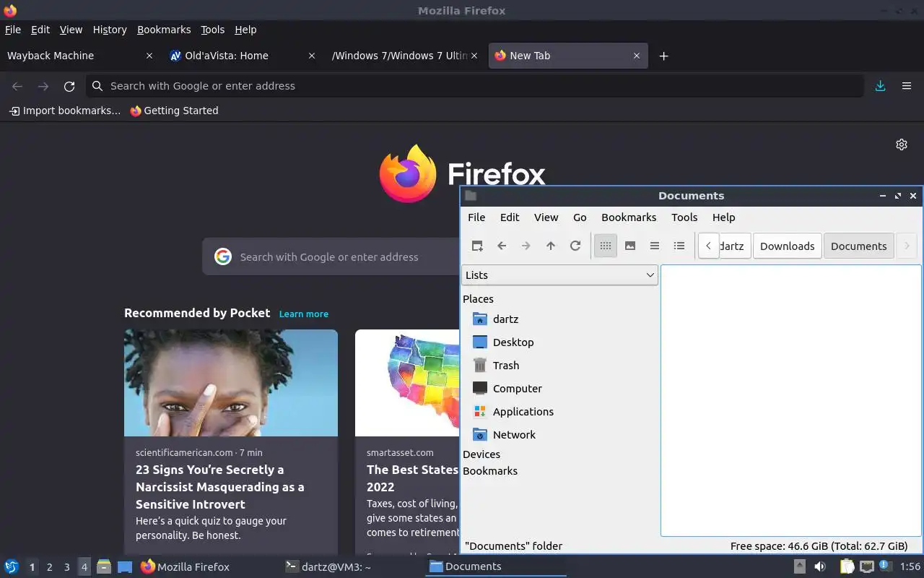This screenshot has width=924, height=578.
Task: Open the dartz home folder in Places
Action: click(505, 319)
